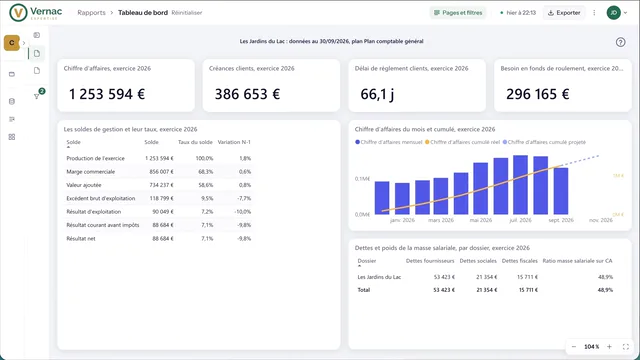
Task: Open the filter icon with badge 2
Action: tap(37, 96)
